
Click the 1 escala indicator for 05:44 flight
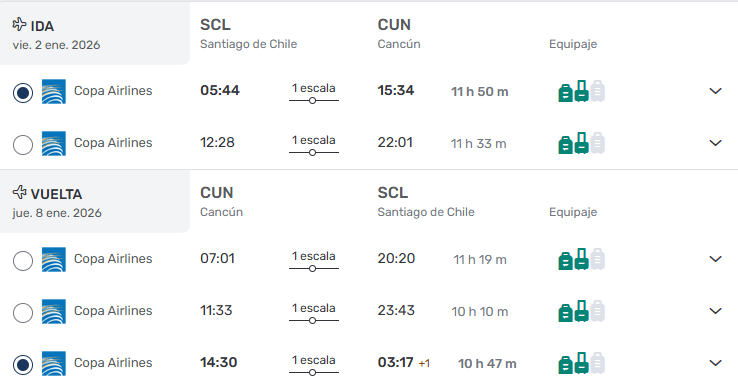[x=313, y=93]
